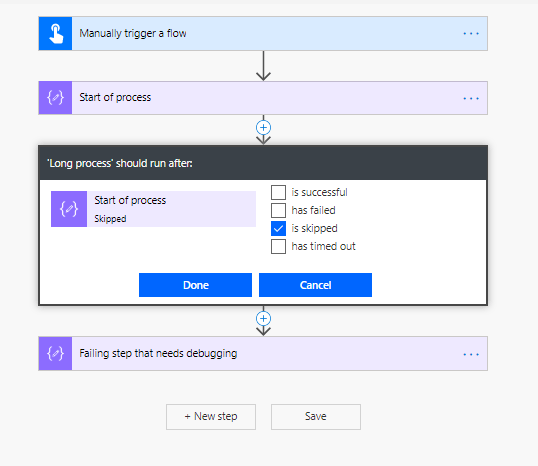
Task: Click the compose icon in run-after dialog
Action: pos(69,209)
